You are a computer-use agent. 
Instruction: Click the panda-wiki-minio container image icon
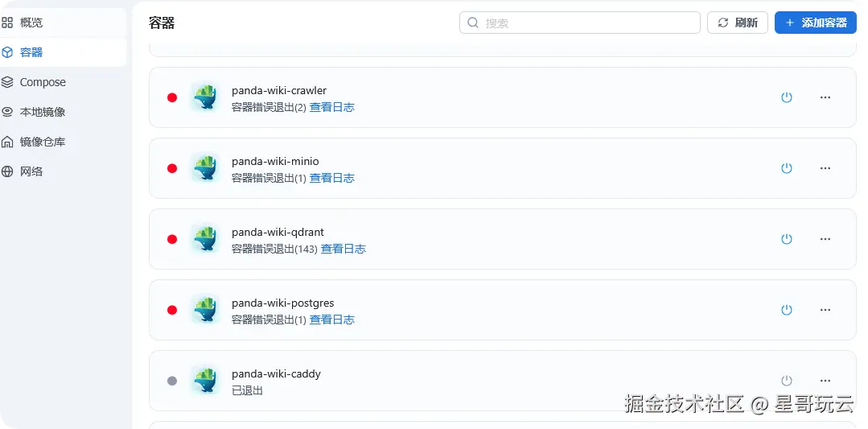coord(205,168)
